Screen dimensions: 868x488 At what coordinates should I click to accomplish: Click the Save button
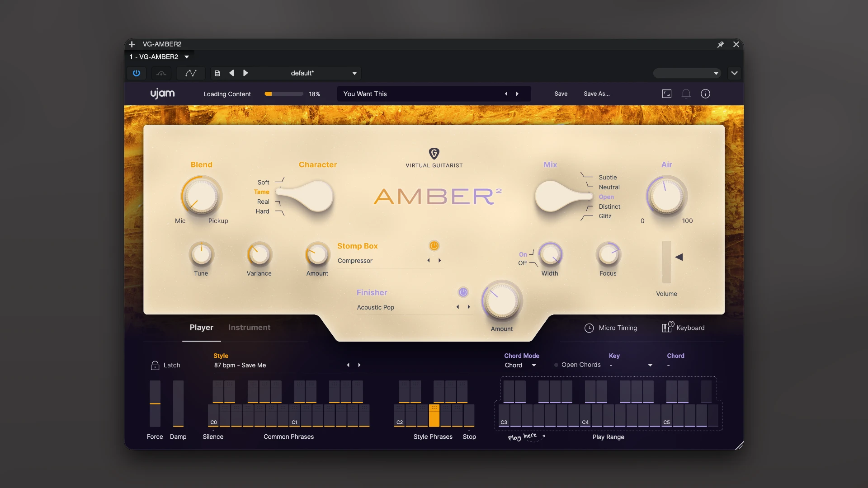tap(561, 94)
